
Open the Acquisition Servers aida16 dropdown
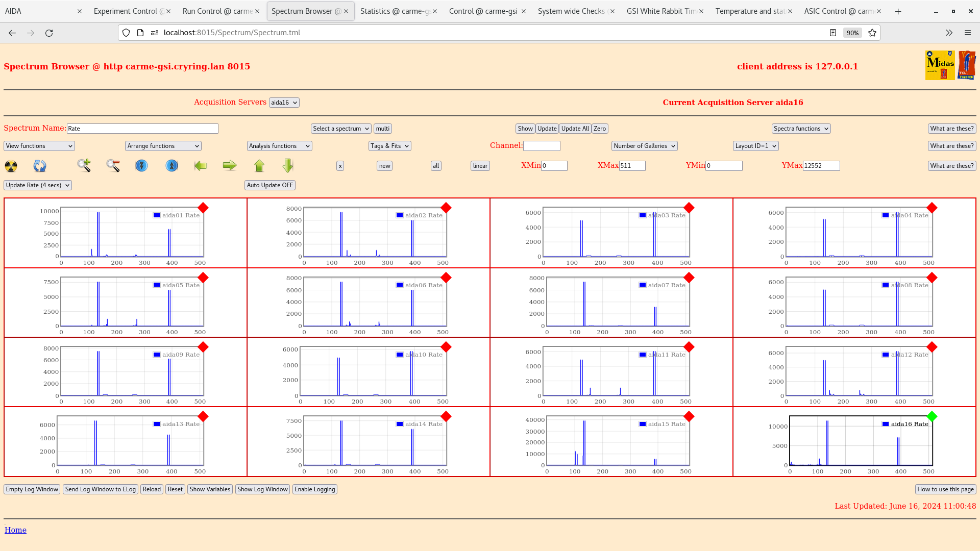point(284,103)
